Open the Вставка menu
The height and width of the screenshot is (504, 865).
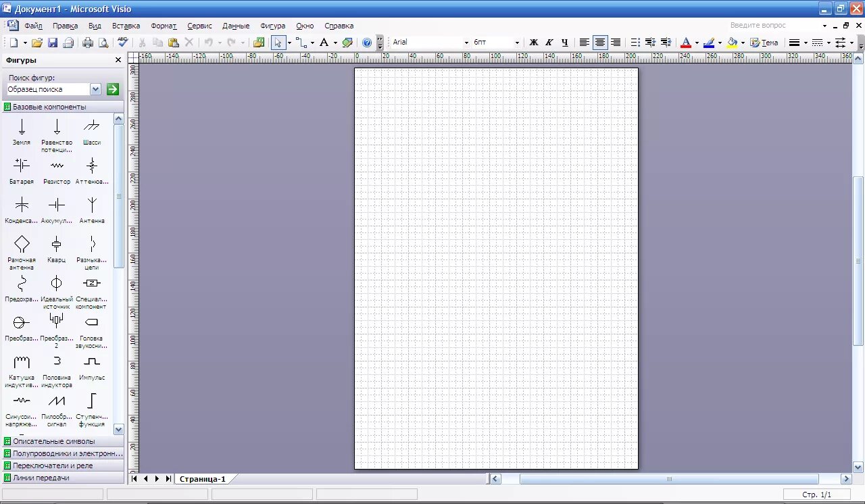(126, 26)
